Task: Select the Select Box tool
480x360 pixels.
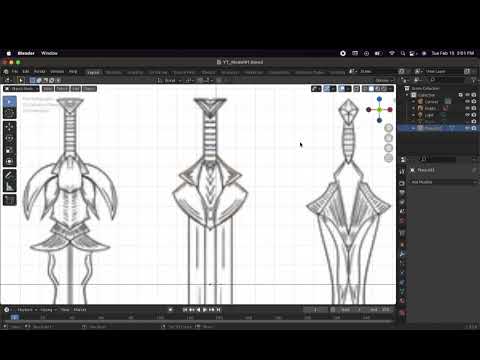Action: pyautogui.click(x=9, y=102)
